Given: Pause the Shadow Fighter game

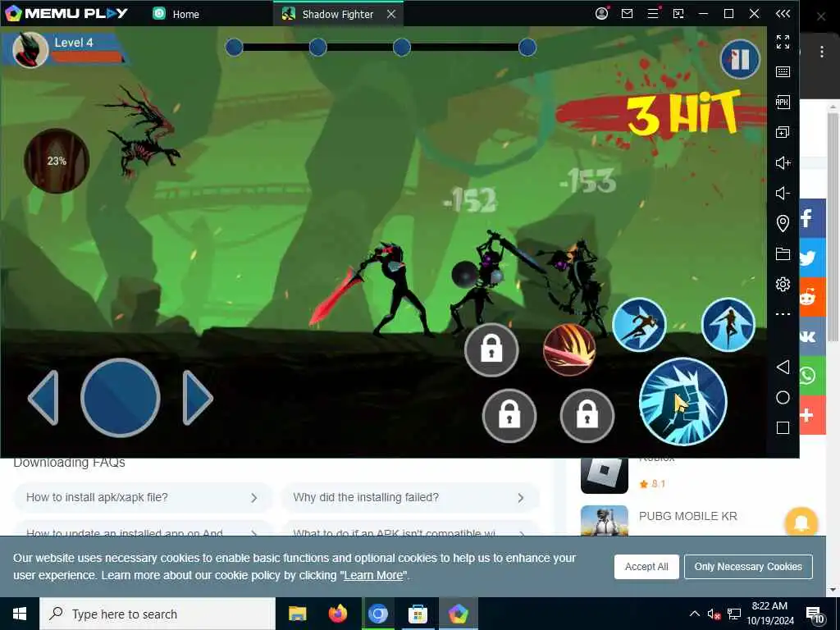Looking at the screenshot, I should pyautogui.click(x=740, y=59).
